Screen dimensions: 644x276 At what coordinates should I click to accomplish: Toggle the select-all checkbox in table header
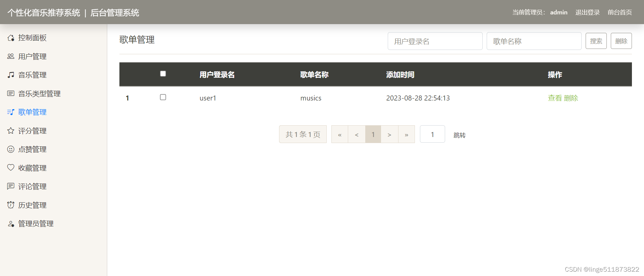[163, 74]
